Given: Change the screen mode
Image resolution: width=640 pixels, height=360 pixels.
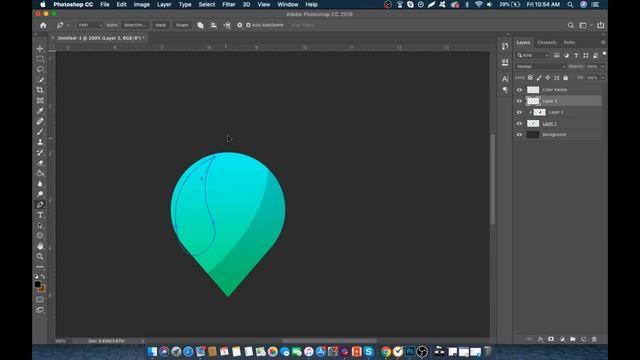Looking at the screenshot, I should [x=40, y=310].
